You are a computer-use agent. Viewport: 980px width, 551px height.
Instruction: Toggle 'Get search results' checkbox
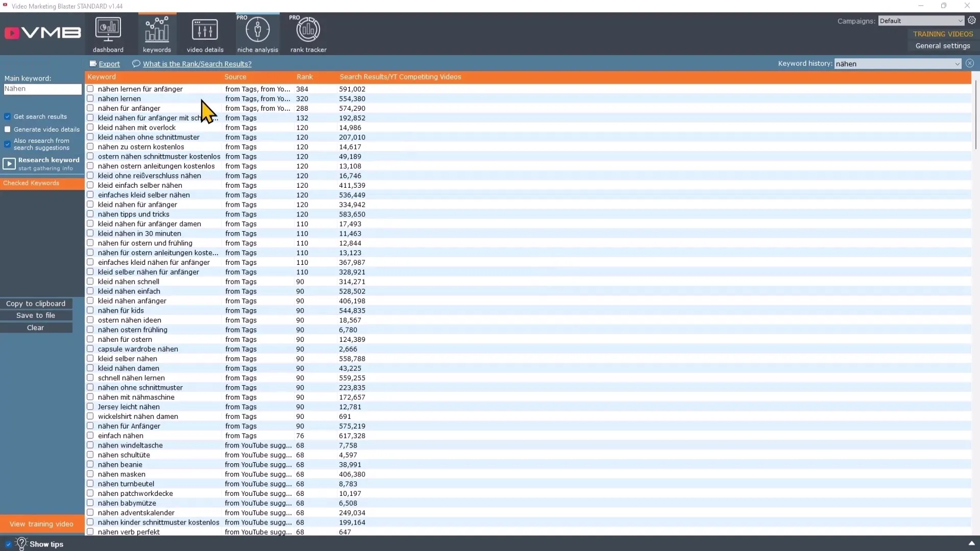8,116
